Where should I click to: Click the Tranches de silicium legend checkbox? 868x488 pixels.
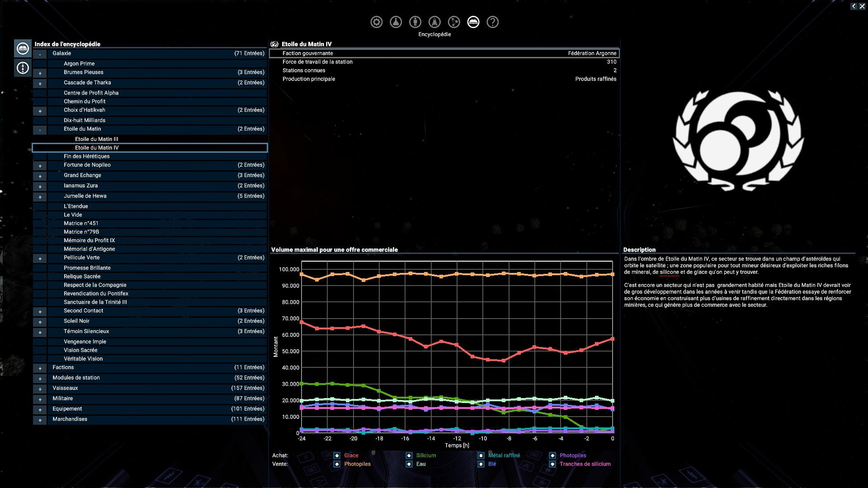click(552, 464)
